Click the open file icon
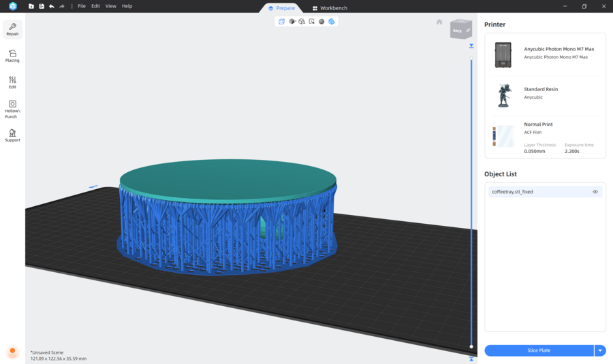This screenshot has width=613, height=364. point(31,6)
